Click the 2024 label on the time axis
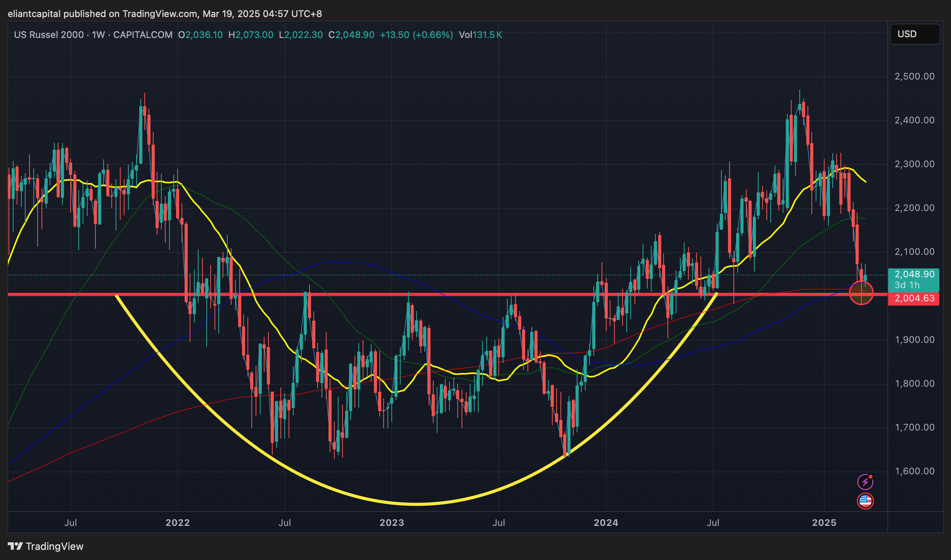Screen dimensions: 951x560 606,523
